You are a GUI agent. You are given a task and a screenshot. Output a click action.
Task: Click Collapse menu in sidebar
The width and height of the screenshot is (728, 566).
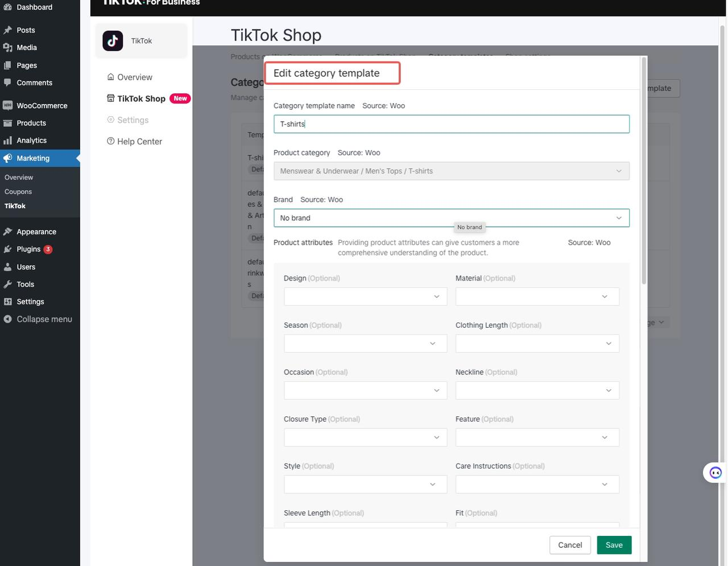44,319
